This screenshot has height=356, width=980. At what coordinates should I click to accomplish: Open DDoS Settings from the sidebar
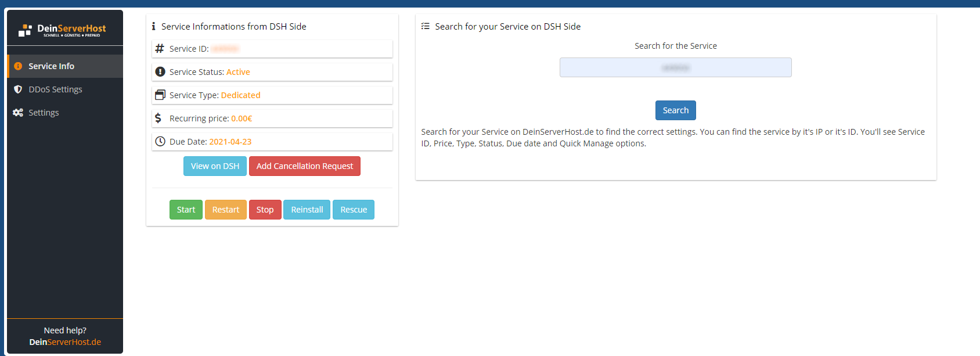(x=55, y=89)
